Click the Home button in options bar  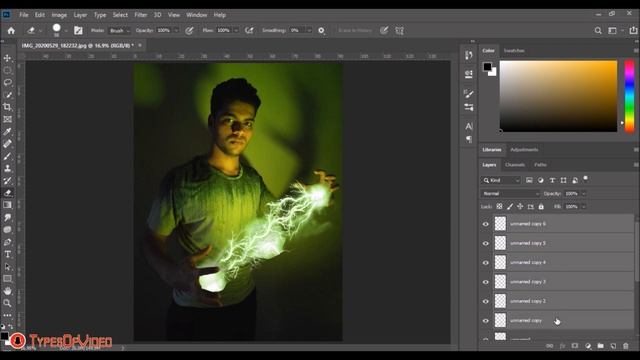[x=11, y=31]
